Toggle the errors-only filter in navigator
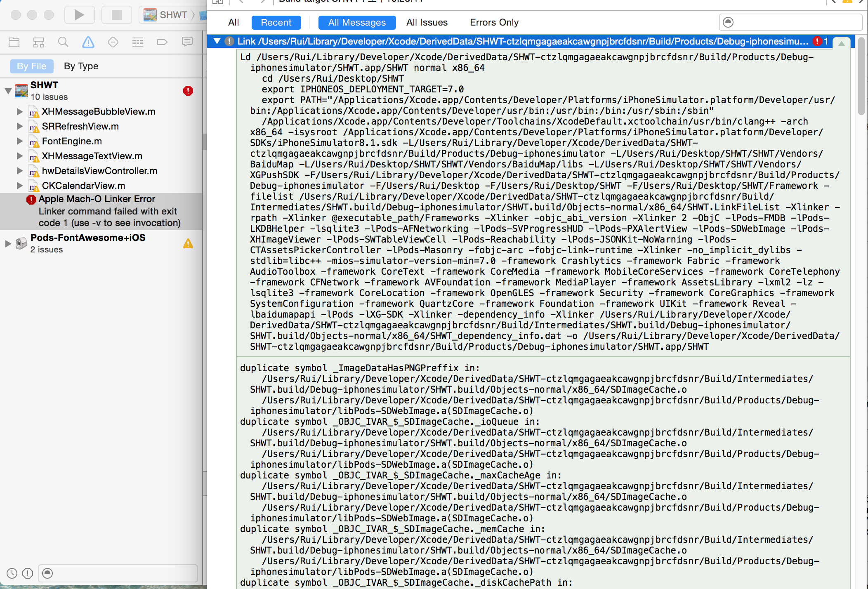The image size is (868, 589). (28, 573)
